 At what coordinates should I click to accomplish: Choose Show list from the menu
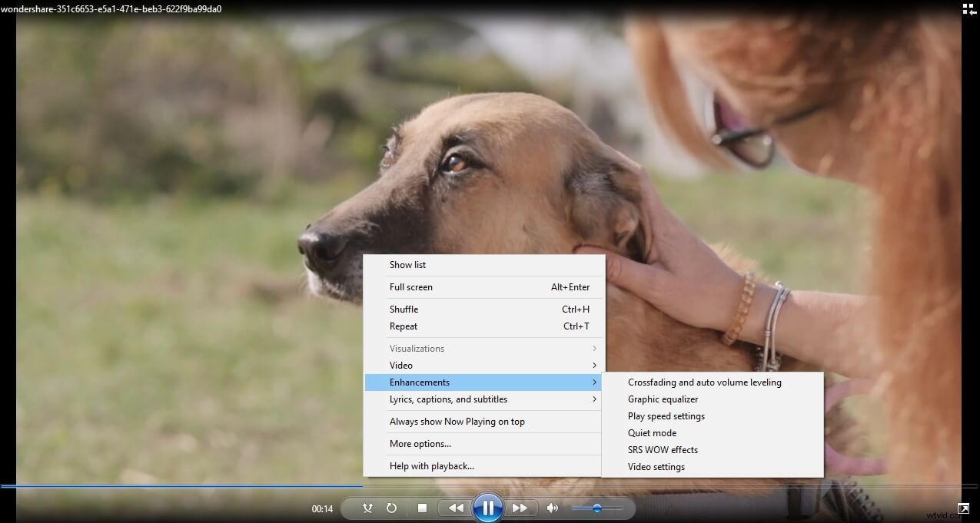pos(407,264)
